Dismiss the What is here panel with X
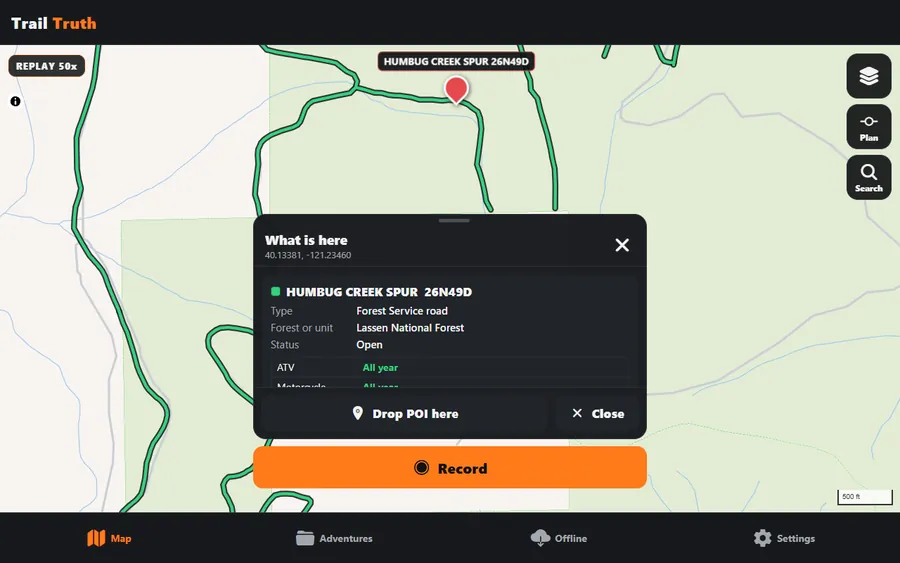Image resolution: width=900 pixels, height=563 pixels. 622,245
